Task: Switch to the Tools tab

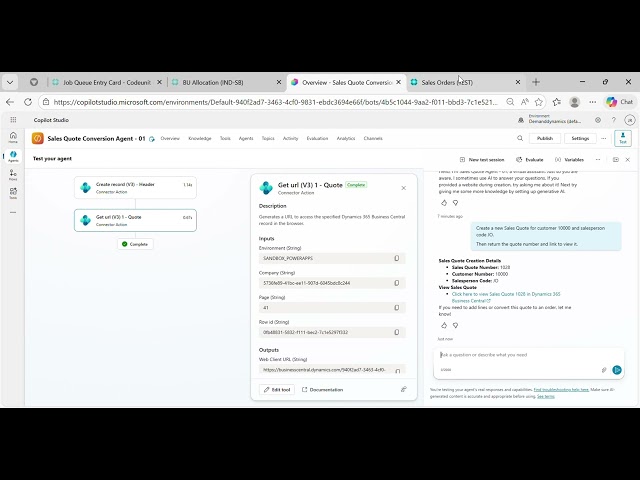Action: (x=225, y=138)
